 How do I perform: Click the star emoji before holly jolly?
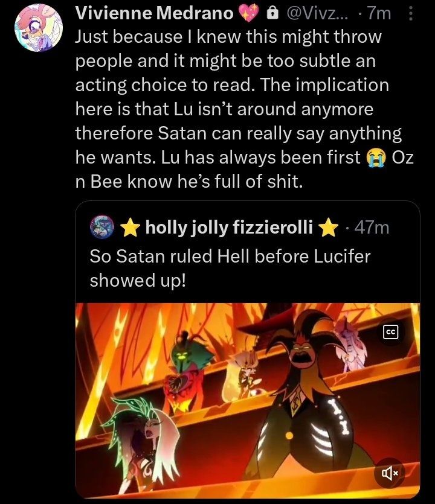tap(130, 227)
